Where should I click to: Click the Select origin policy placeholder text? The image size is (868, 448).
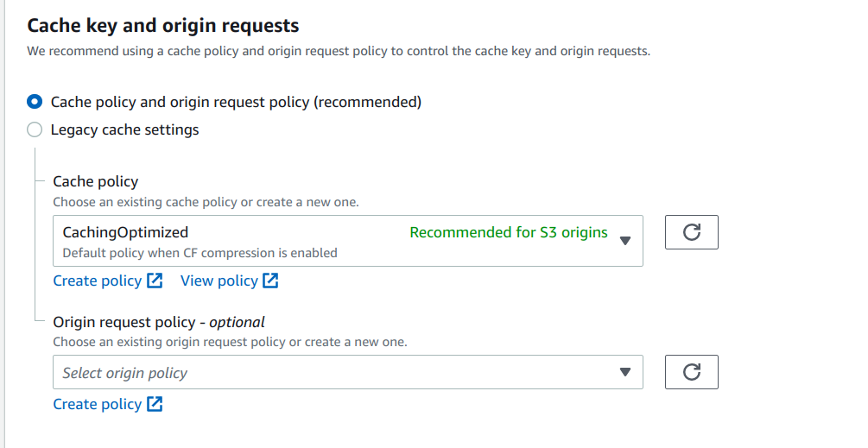click(x=124, y=373)
